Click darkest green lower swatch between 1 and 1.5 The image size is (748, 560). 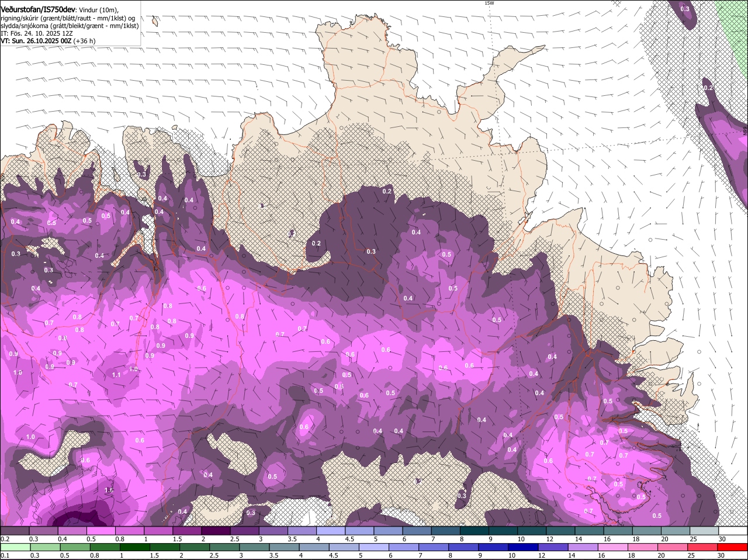pyautogui.click(x=134, y=547)
